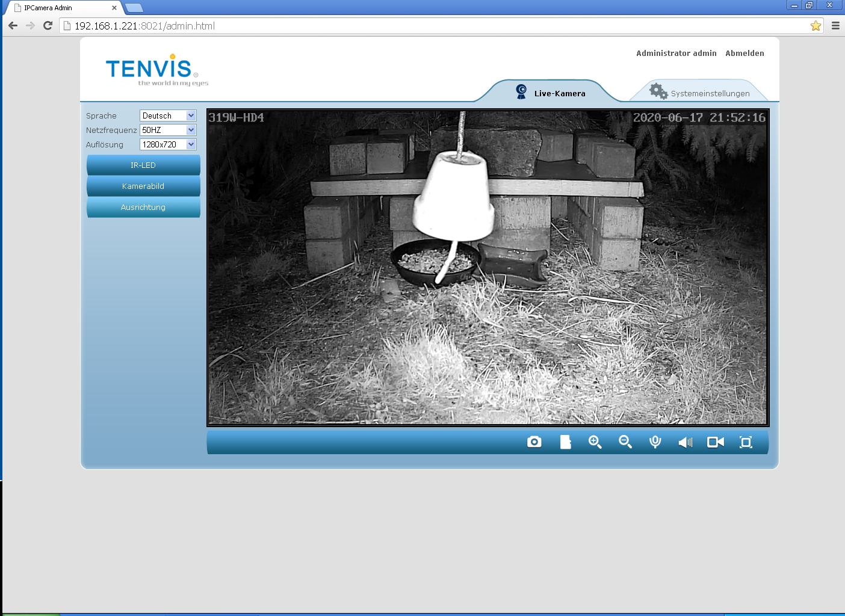Bookmark this page with the star icon
Screen dimensions: 845x616
pyautogui.click(x=816, y=26)
